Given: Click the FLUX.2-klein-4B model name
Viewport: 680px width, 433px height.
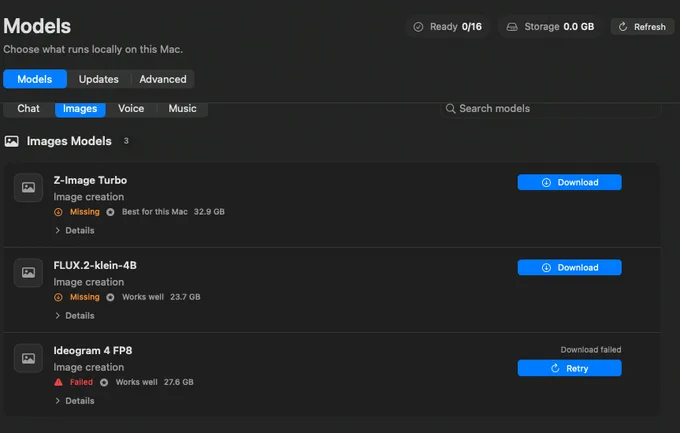Looking at the screenshot, I should [95, 265].
